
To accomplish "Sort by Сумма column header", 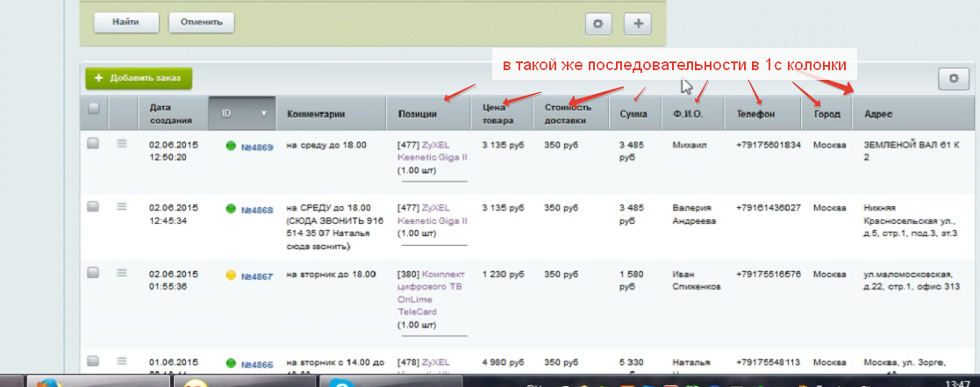I will 633,114.
